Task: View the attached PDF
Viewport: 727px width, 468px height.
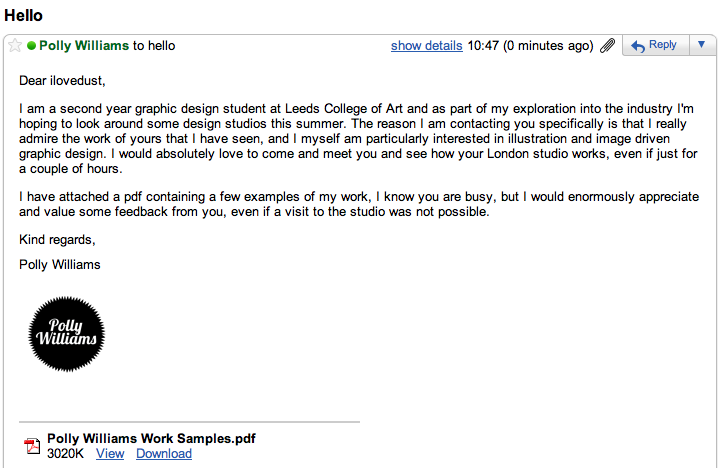Action: [x=110, y=454]
